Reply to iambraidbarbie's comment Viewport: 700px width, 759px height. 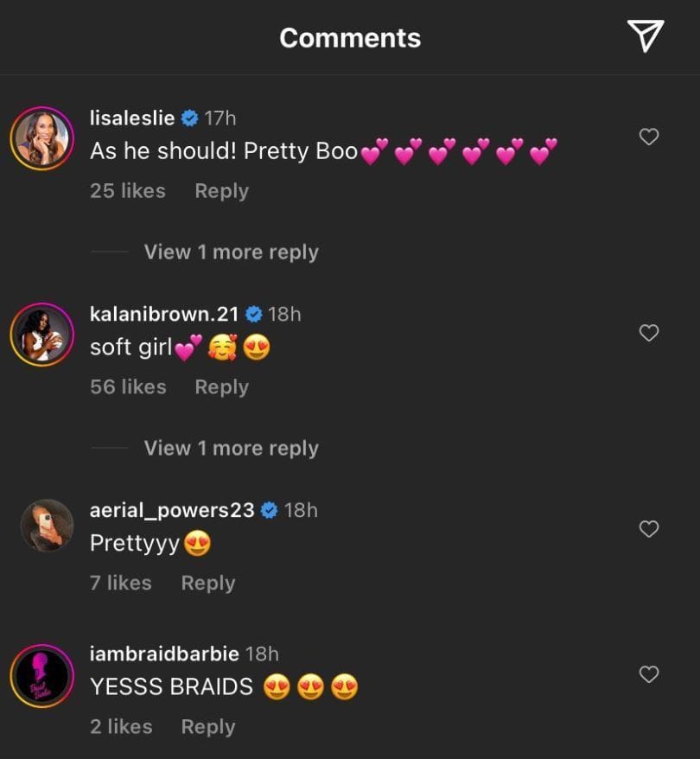[207, 728]
